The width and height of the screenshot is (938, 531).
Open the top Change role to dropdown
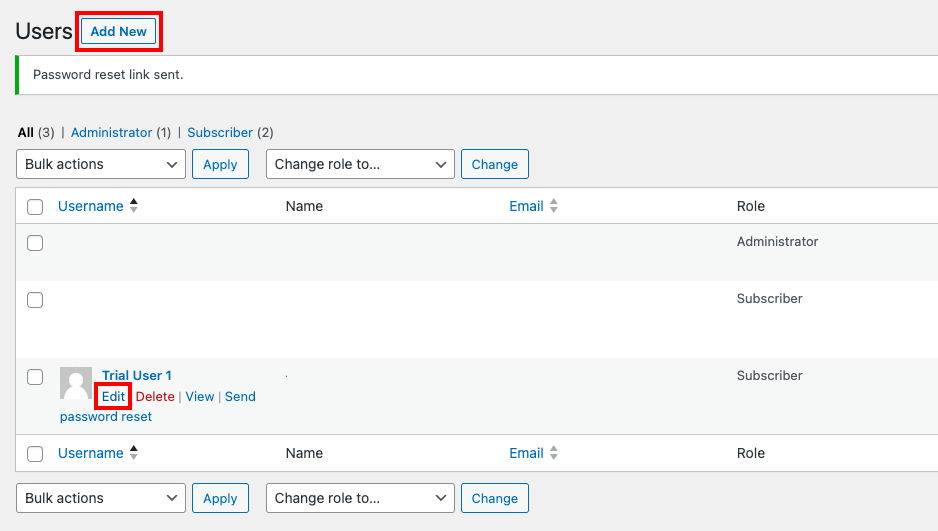point(360,164)
